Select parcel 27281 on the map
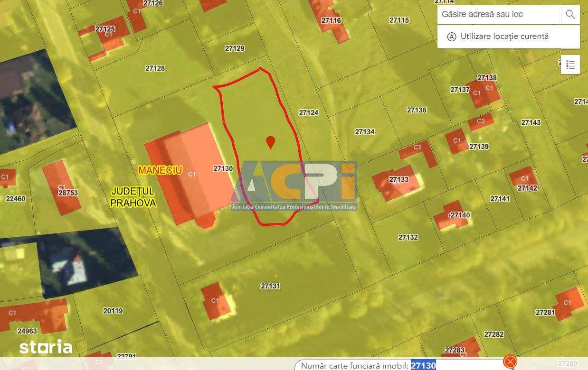Screen dimensions: 588x370 point(545,313)
